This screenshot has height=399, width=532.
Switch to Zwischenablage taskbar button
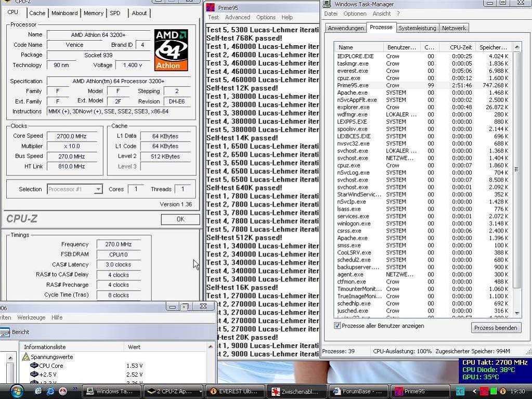(296, 391)
